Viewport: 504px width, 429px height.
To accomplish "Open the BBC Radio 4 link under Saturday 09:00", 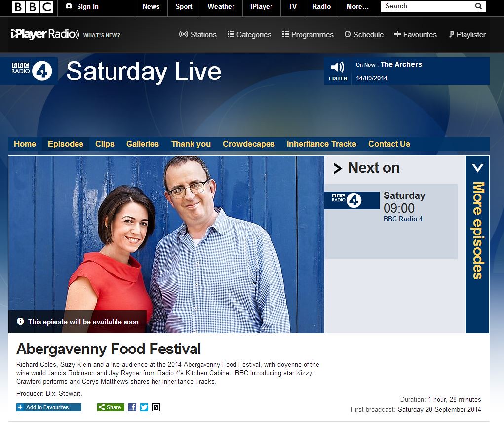I will (403, 219).
